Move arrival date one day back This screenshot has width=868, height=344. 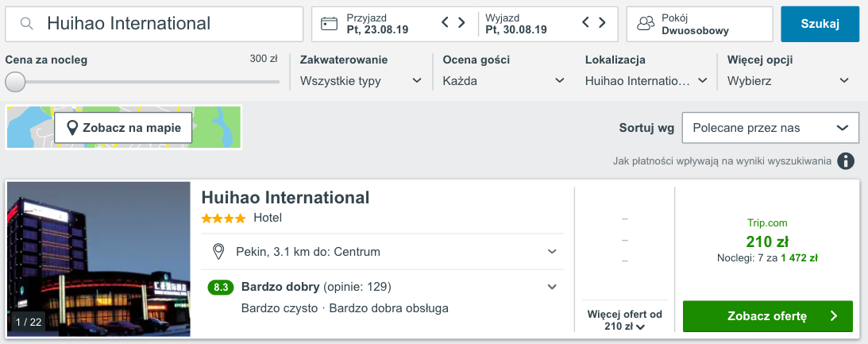(x=445, y=23)
